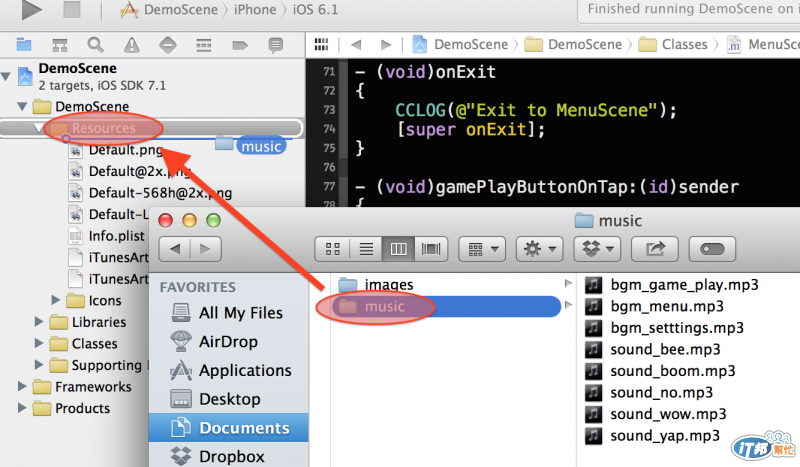Select the DemoScene project entry
Screen dimensions: 800x467
(92, 76)
